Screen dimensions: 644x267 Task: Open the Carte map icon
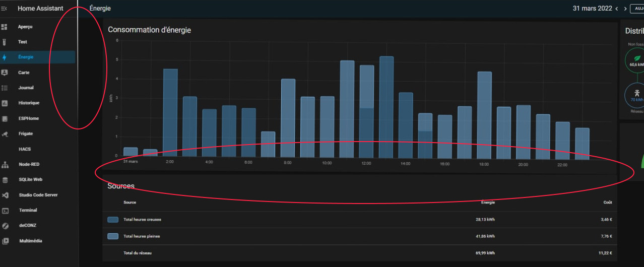[5, 73]
